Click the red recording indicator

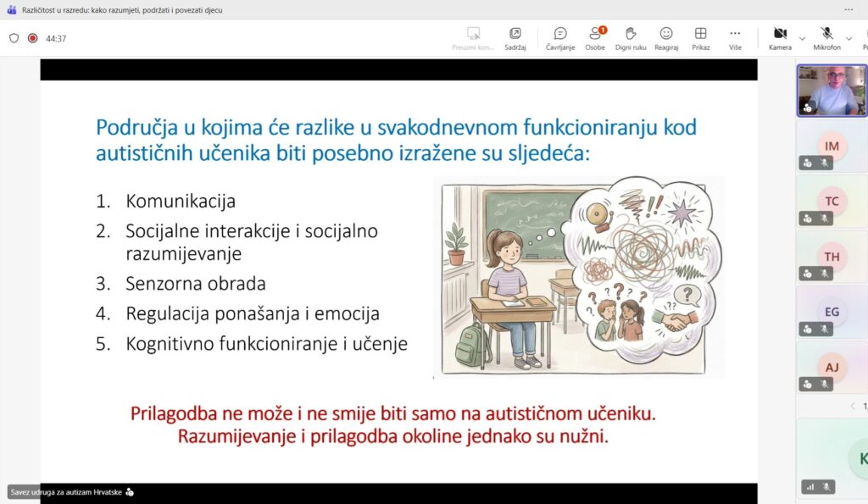[x=33, y=38]
